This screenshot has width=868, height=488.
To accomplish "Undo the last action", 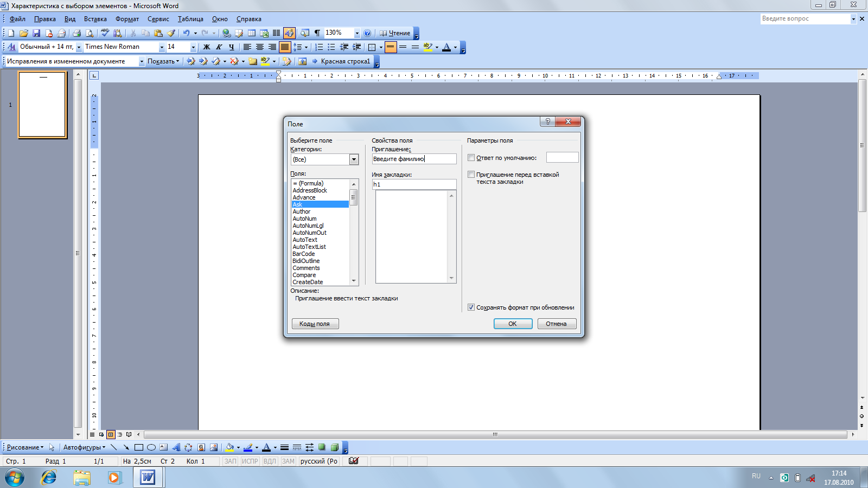I will pos(186,33).
